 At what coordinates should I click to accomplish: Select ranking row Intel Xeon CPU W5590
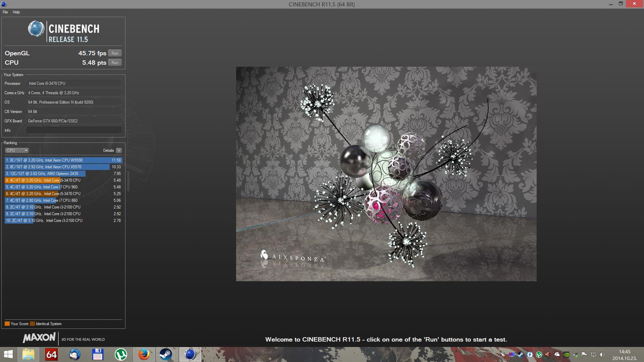63,160
